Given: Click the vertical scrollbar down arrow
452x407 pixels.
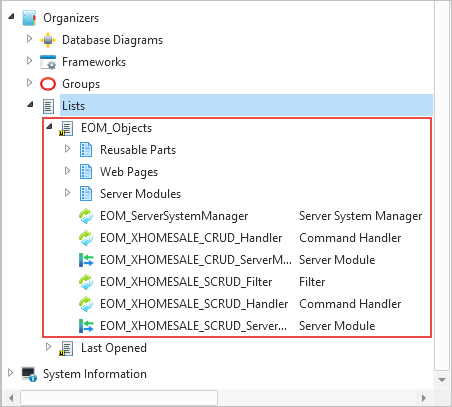Looking at the screenshot, I should tap(442, 380).
